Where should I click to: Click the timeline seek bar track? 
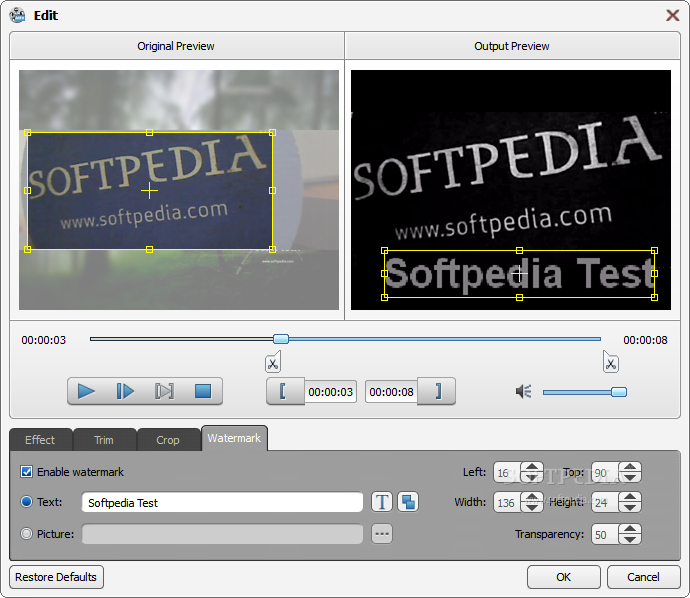[x=345, y=339]
